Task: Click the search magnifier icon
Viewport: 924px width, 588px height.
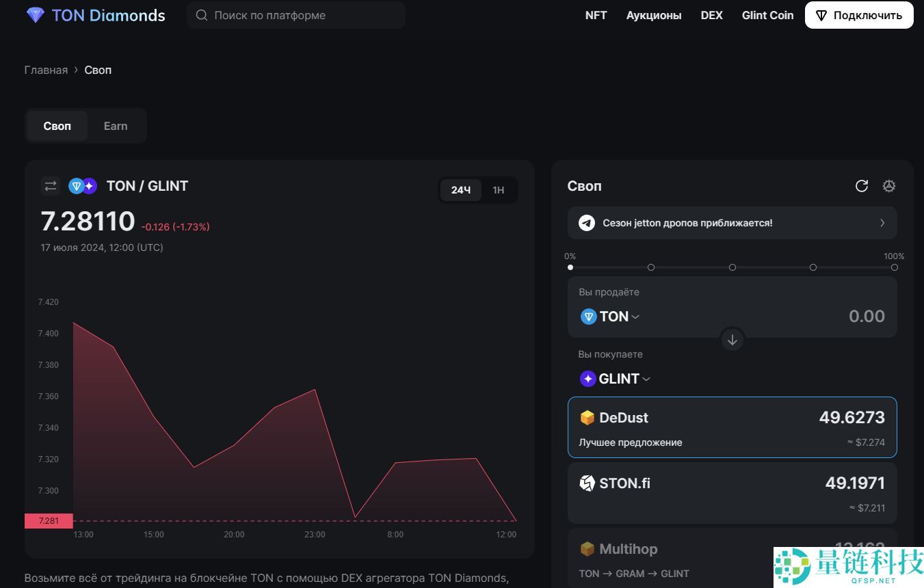Action: [202, 15]
